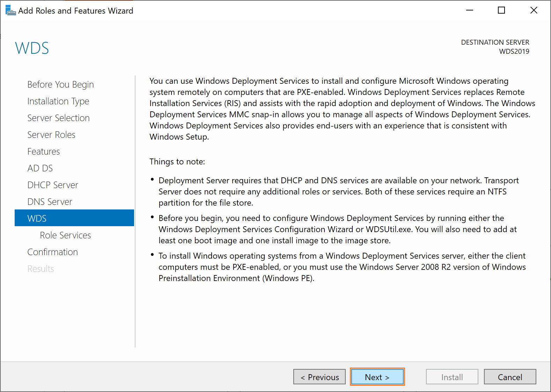Image resolution: width=551 pixels, height=392 pixels.
Task: Navigate to the AD DS step
Action: (40, 168)
